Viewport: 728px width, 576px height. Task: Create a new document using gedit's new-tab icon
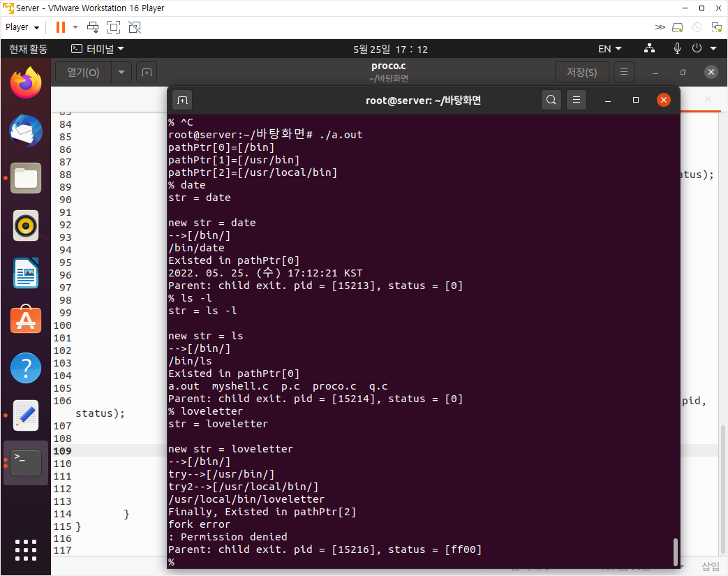[x=146, y=71]
